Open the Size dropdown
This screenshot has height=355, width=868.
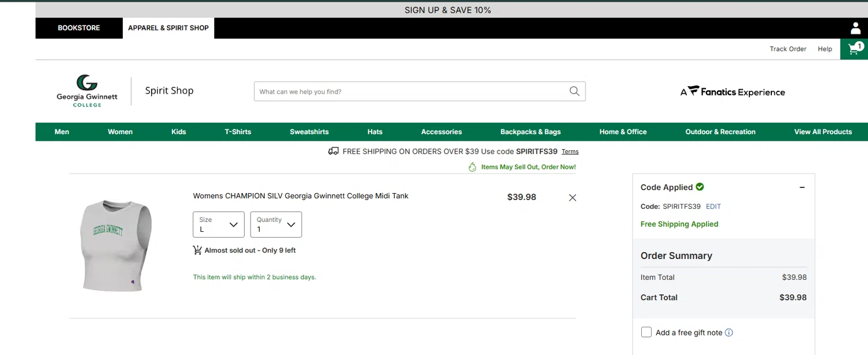click(x=219, y=224)
